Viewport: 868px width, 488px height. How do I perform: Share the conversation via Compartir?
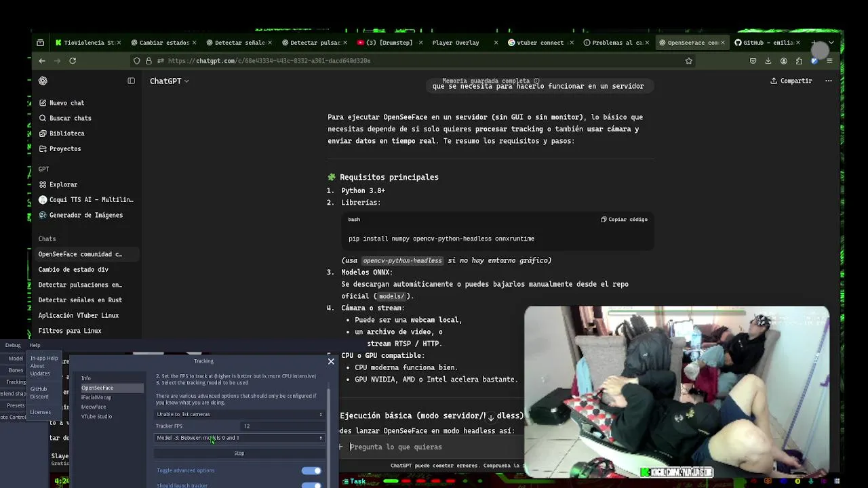(791, 81)
